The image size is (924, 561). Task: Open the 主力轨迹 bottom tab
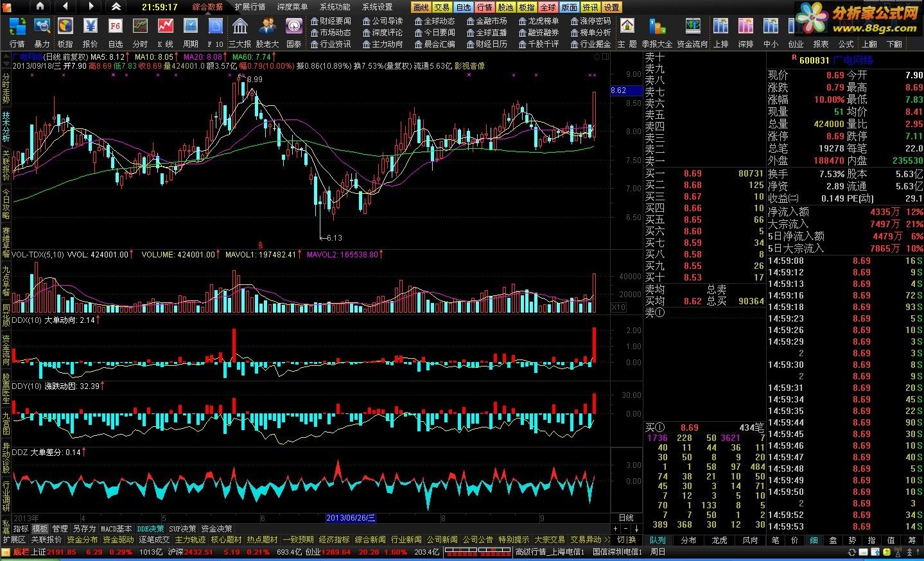190,540
